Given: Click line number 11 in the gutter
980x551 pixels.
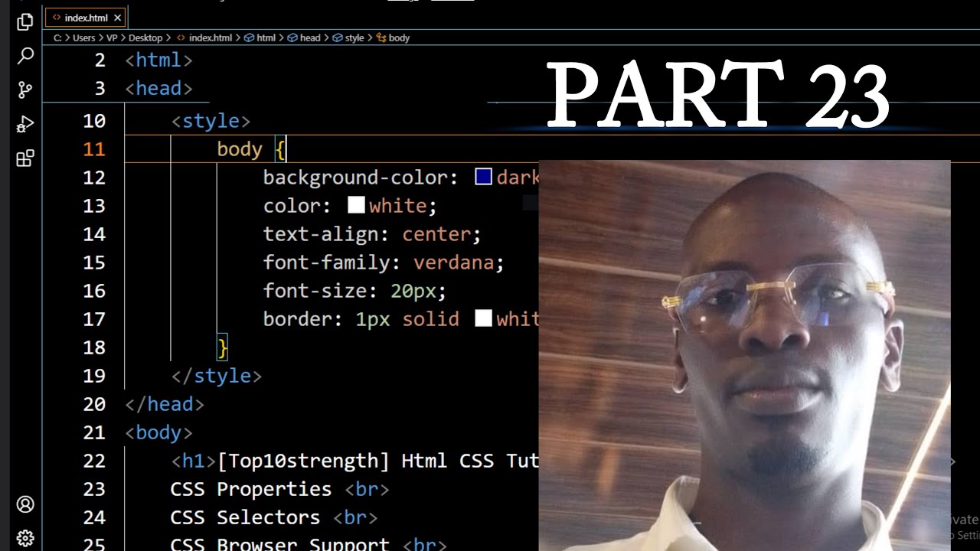Looking at the screenshot, I should pos(94,149).
